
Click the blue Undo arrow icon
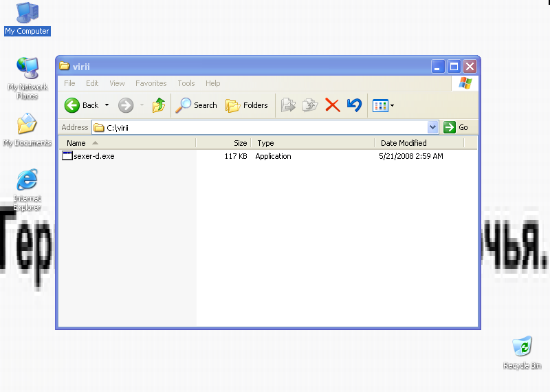pos(354,105)
